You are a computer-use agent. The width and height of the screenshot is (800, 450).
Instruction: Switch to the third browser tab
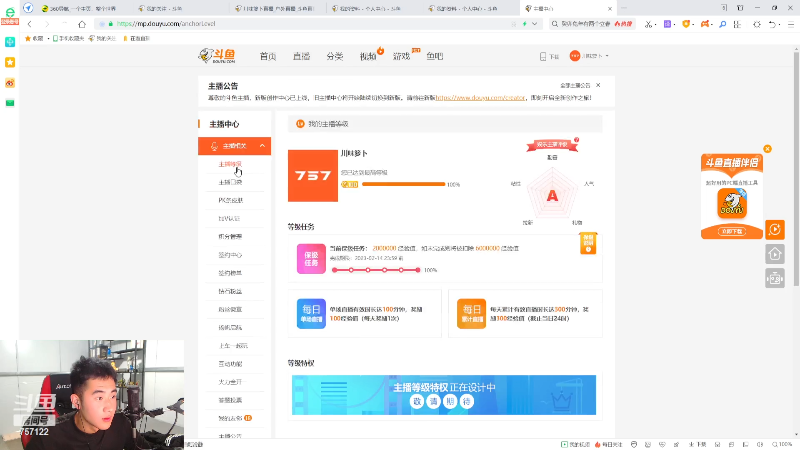click(x=276, y=8)
